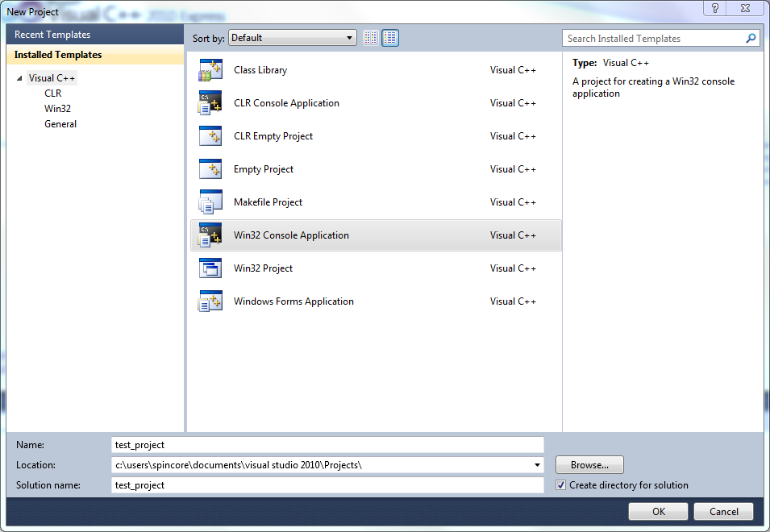
Task: Open the Recent Templates section
Action: tap(52, 35)
